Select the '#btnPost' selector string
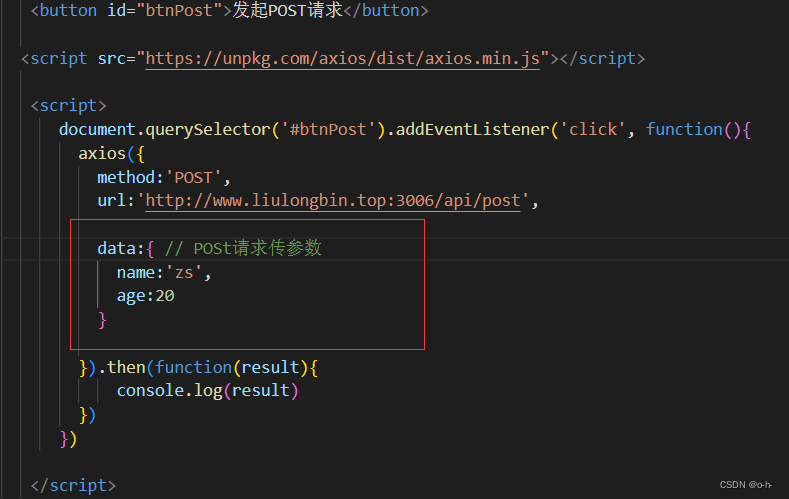Image resolution: width=789 pixels, height=499 pixels. point(328,130)
